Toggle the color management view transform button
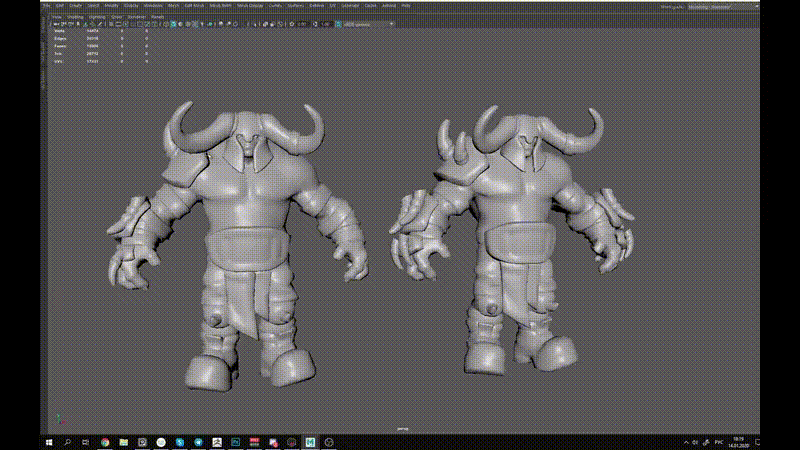 (x=337, y=23)
